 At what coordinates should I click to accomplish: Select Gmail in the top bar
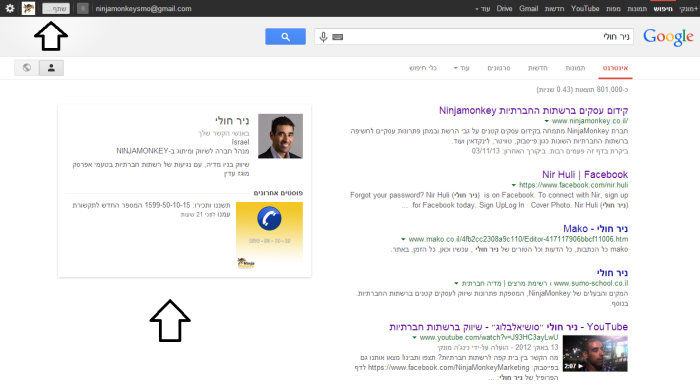(x=529, y=8)
